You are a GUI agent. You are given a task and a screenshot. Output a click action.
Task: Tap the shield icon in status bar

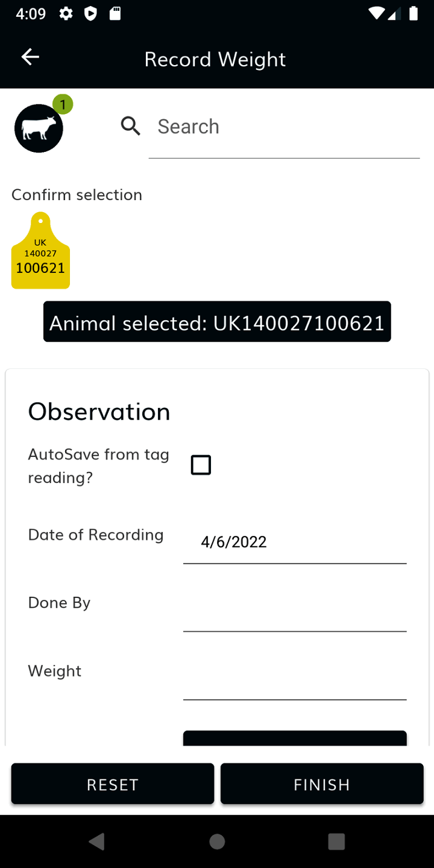[x=90, y=14]
